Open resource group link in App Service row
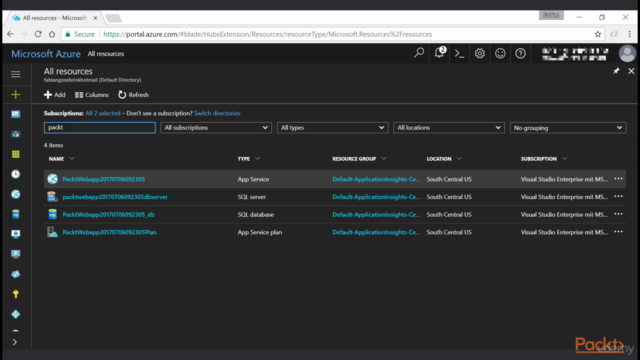The width and height of the screenshot is (640, 360). pos(376,179)
